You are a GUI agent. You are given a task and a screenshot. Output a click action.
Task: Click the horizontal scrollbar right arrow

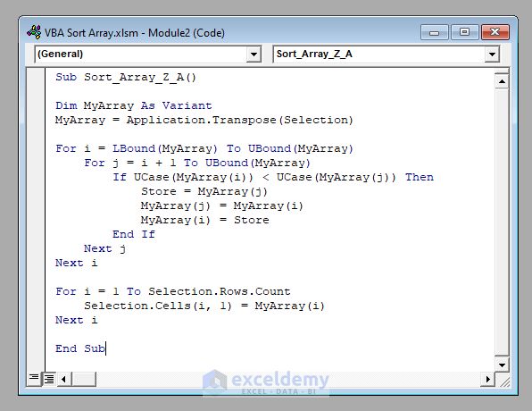coord(488,379)
